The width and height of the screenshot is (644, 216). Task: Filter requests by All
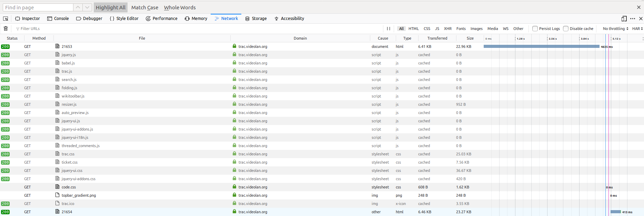click(x=401, y=29)
